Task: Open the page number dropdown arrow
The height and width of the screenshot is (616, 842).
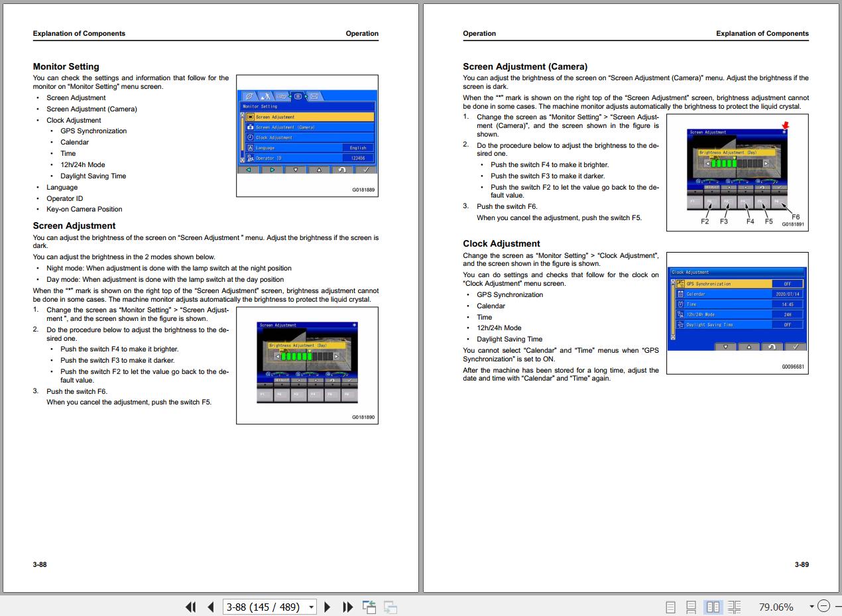Action: [x=310, y=607]
